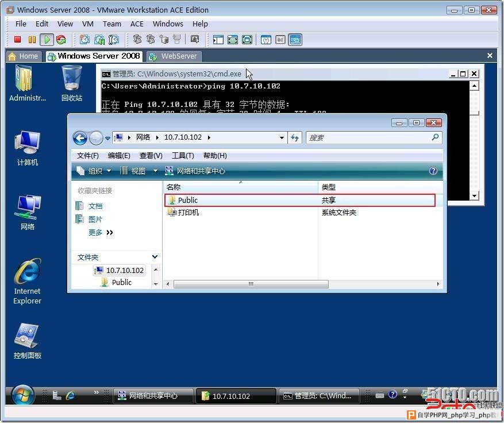The width and height of the screenshot is (504, 423).
Task: Click the Console view toolbar icon
Action: (x=295, y=40)
